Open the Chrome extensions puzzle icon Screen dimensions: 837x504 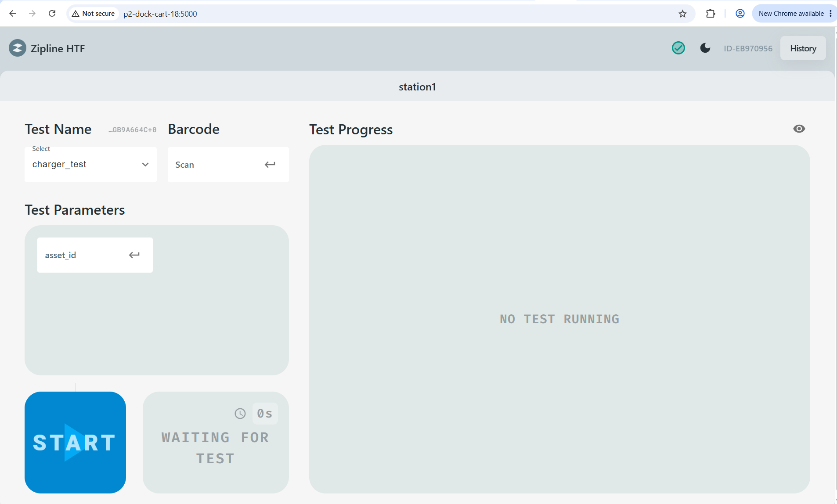point(711,14)
